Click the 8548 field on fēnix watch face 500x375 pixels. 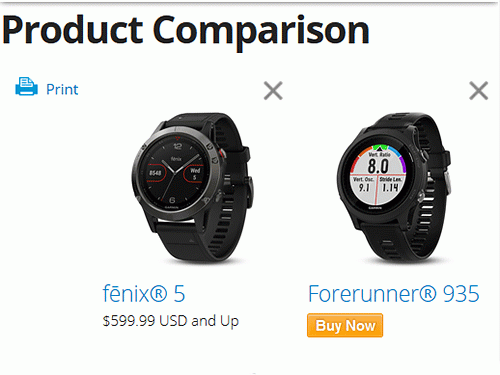click(x=155, y=173)
